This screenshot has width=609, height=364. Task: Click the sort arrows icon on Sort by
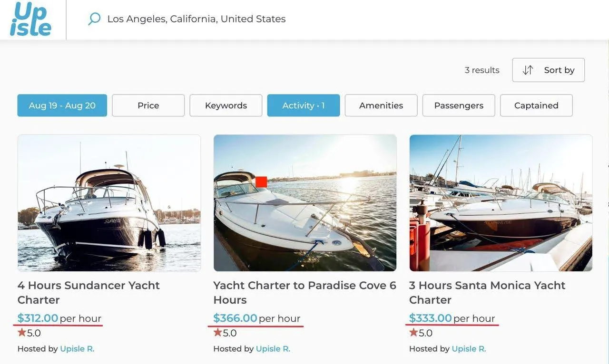tap(528, 70)
